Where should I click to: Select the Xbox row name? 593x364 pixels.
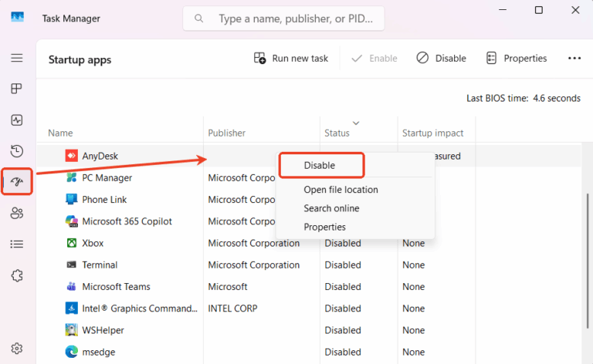coord(93,243)
